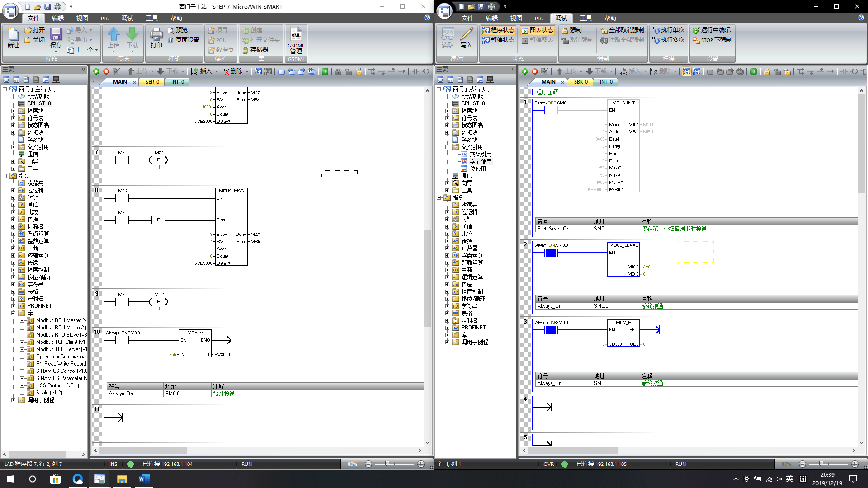The height and width of the screenshot is (488, 868).
Task: Collapse 交叉引用 node in right project tree
Action: pos(447,147)
